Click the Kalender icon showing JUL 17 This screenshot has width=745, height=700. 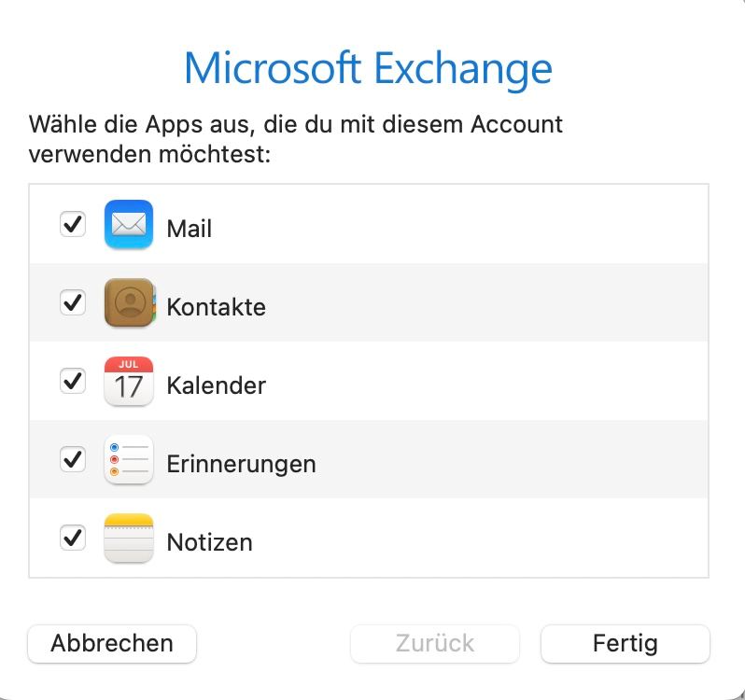point(129,382)
